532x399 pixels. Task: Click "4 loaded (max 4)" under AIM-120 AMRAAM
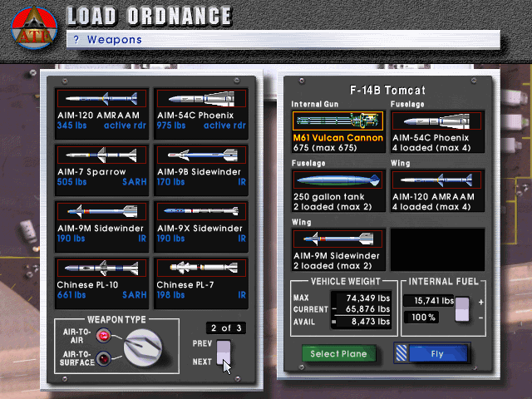pyautogui.click(x=431, y=207)
